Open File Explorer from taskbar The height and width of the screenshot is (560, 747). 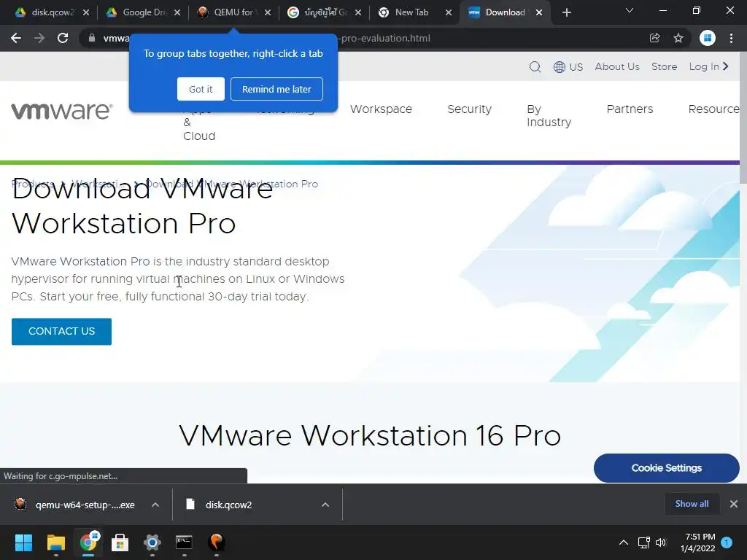click(55, 542)
